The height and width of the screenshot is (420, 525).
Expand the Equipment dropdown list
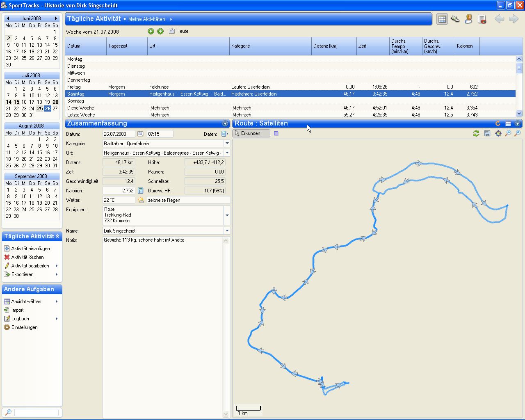(x=227, y=215)
